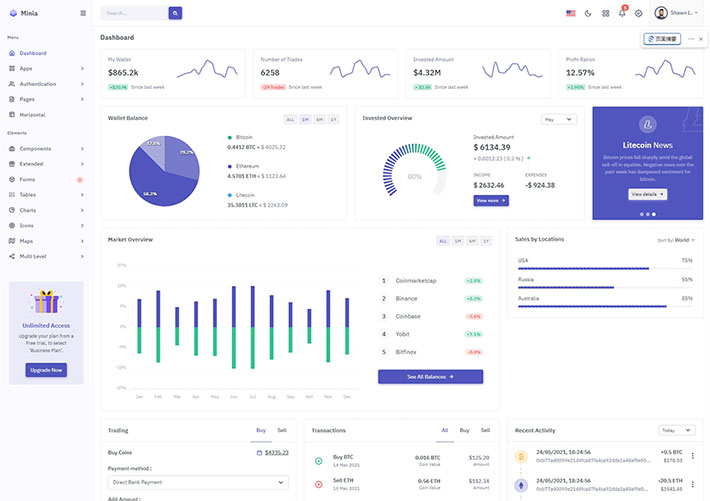Screen dimensions: 710x501
Task: Select the 6M range in Wallet Balance
Action: coord(319,119)
